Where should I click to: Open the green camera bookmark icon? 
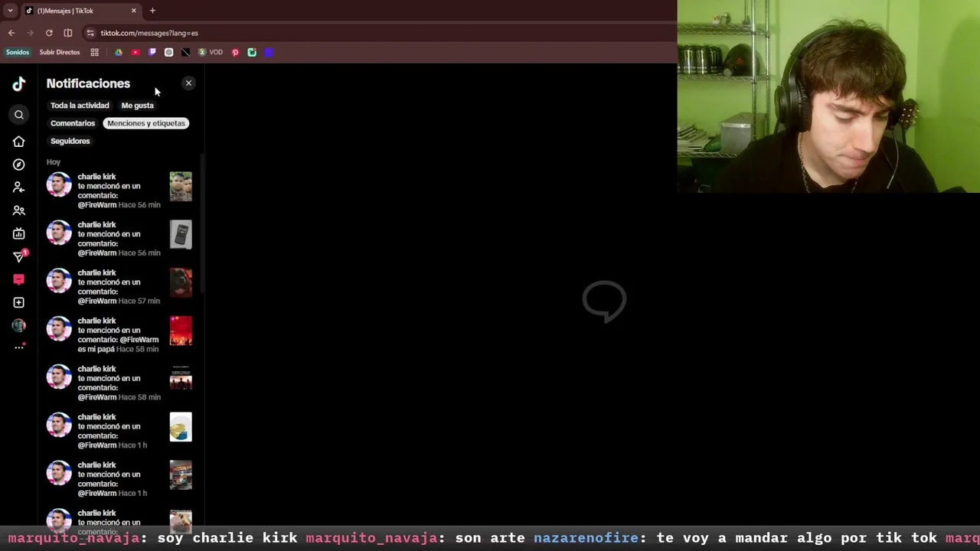tap(252, 52)
